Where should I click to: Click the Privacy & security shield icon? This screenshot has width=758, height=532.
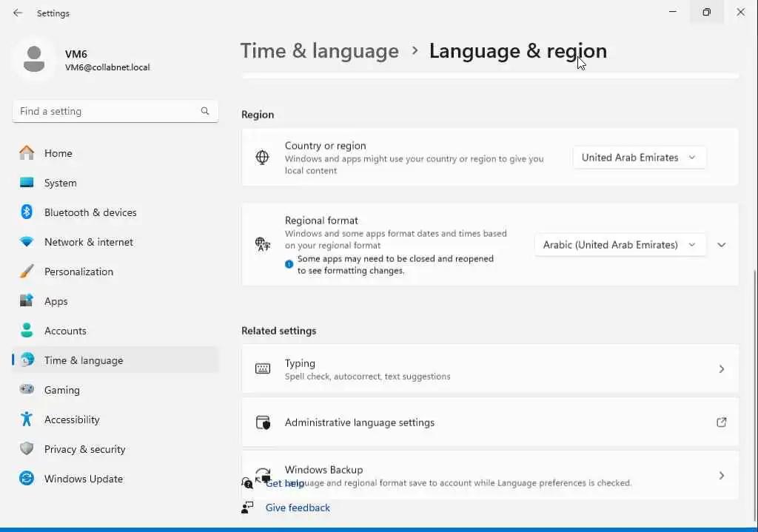tap(27, 448)
